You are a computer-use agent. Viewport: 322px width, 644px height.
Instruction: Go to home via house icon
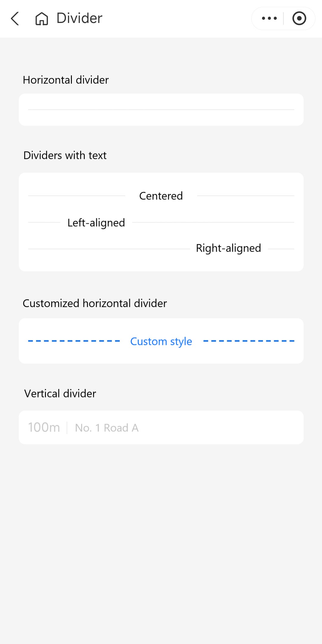coord(42,18)
